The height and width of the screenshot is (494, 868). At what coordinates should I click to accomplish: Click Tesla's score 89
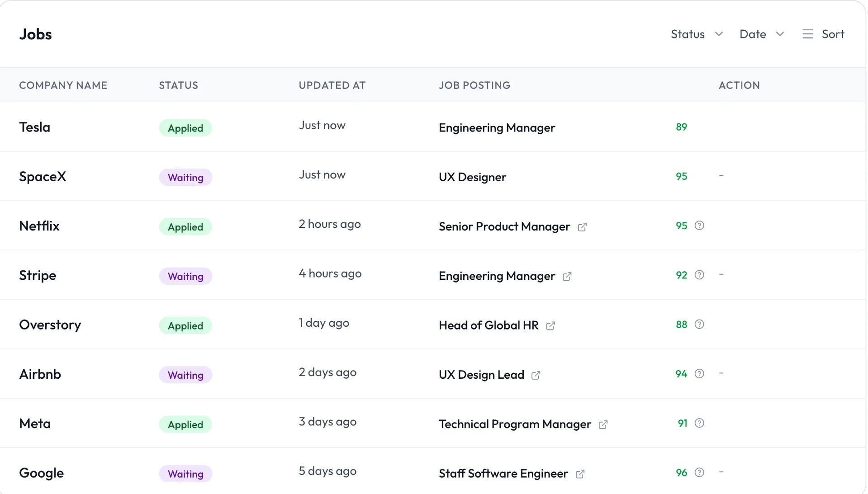681,127
